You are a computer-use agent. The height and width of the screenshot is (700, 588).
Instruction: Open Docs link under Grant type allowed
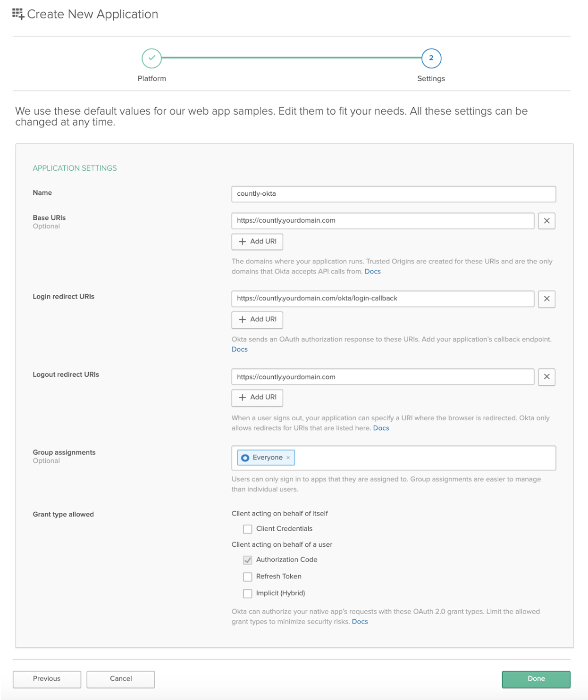pyautogui.click(x=360, y=622)
